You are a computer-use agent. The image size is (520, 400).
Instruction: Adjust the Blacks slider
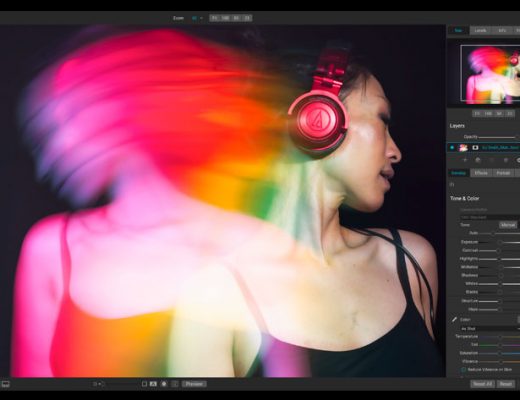[500, 292]
